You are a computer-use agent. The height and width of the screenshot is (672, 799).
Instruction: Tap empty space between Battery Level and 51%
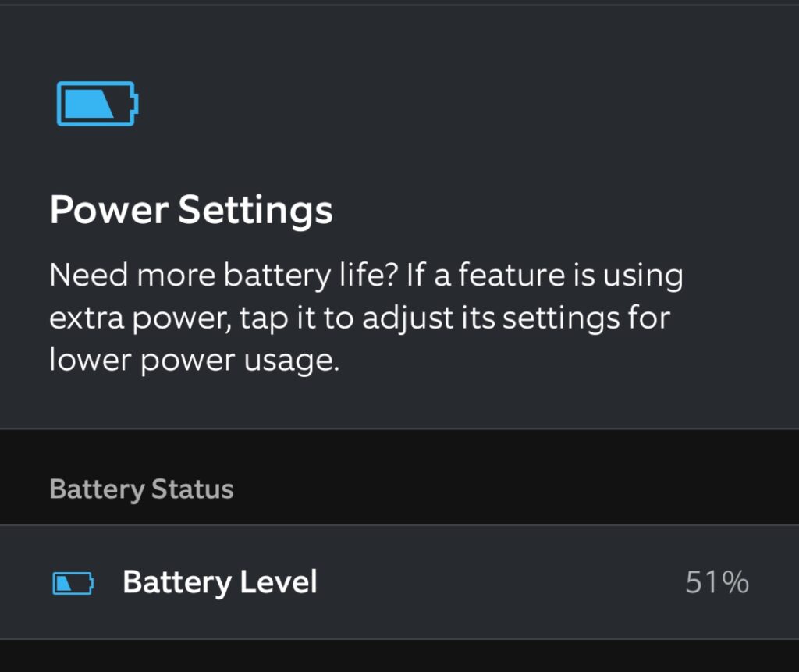(x=499, y=582)
